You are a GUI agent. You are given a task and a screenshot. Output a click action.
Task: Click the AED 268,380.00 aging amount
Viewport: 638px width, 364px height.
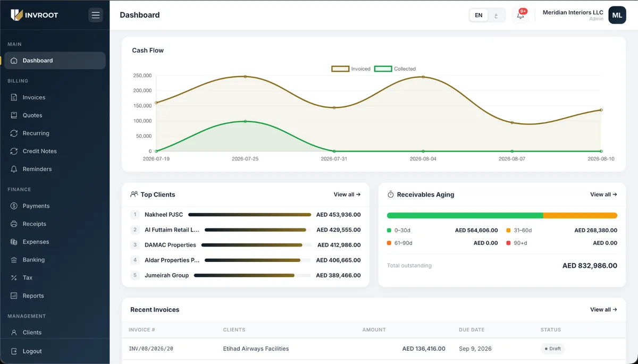pos(595,231)
